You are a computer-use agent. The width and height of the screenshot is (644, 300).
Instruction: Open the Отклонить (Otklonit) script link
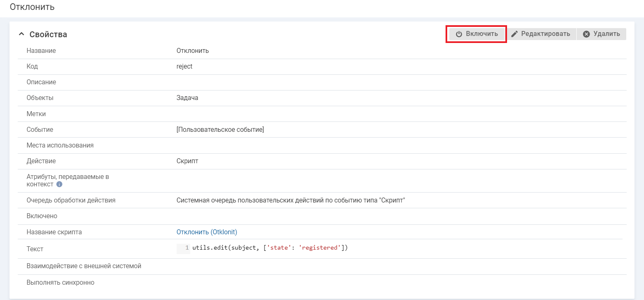pyautogui.click(x=207, y=232)
